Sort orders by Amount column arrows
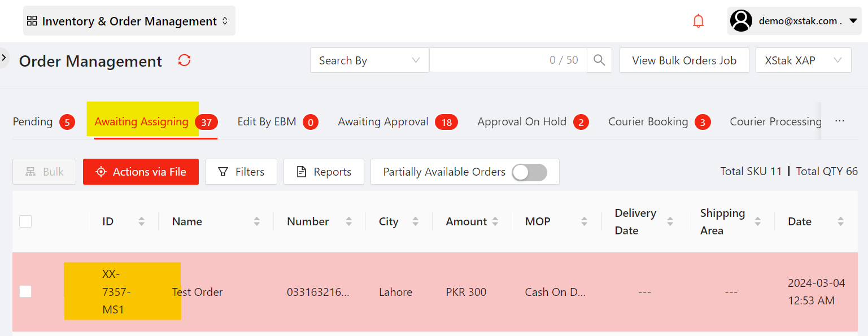 (495, 221)
